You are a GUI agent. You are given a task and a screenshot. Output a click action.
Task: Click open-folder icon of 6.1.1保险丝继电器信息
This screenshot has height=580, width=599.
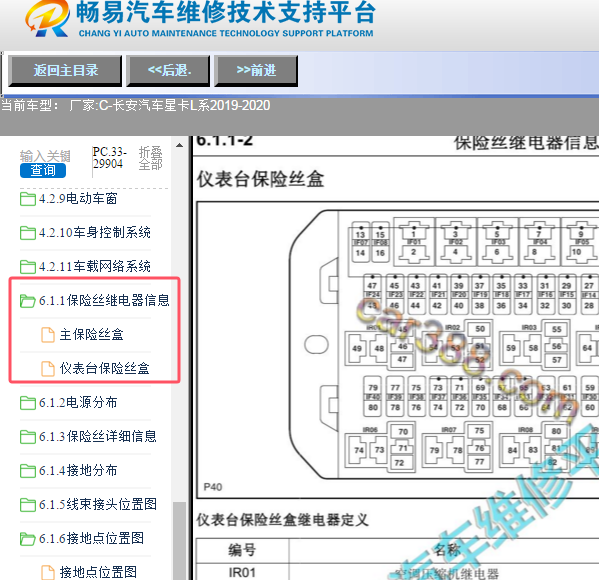click(28, 301)
